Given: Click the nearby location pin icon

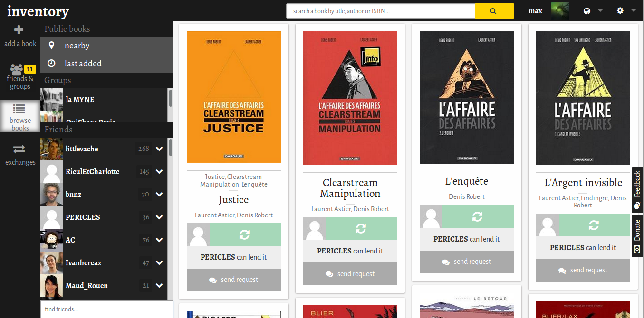Looking at the screenshot, I should [51, 46].
